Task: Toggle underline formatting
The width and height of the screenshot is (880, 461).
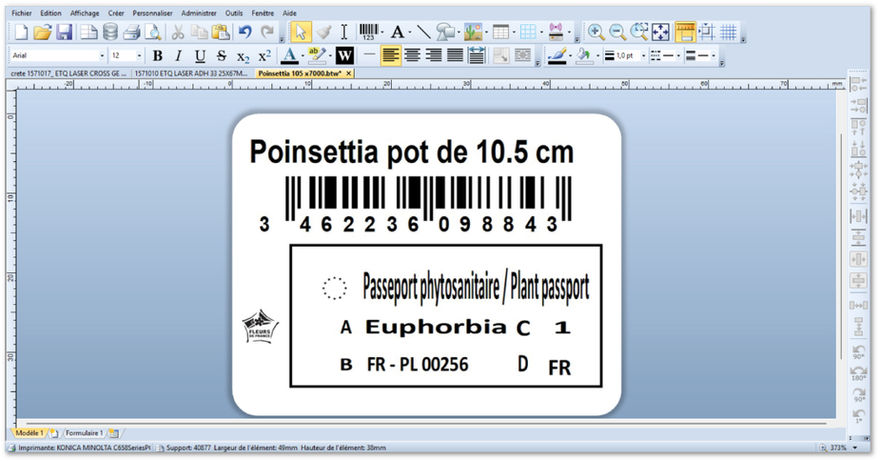Action: click(x=200, y=56)
